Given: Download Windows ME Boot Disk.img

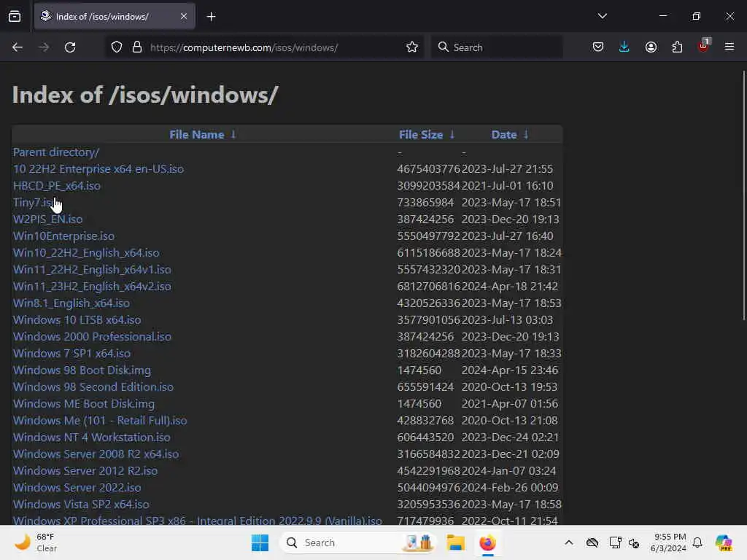Looking at the screenshot, I should point(83,404).
